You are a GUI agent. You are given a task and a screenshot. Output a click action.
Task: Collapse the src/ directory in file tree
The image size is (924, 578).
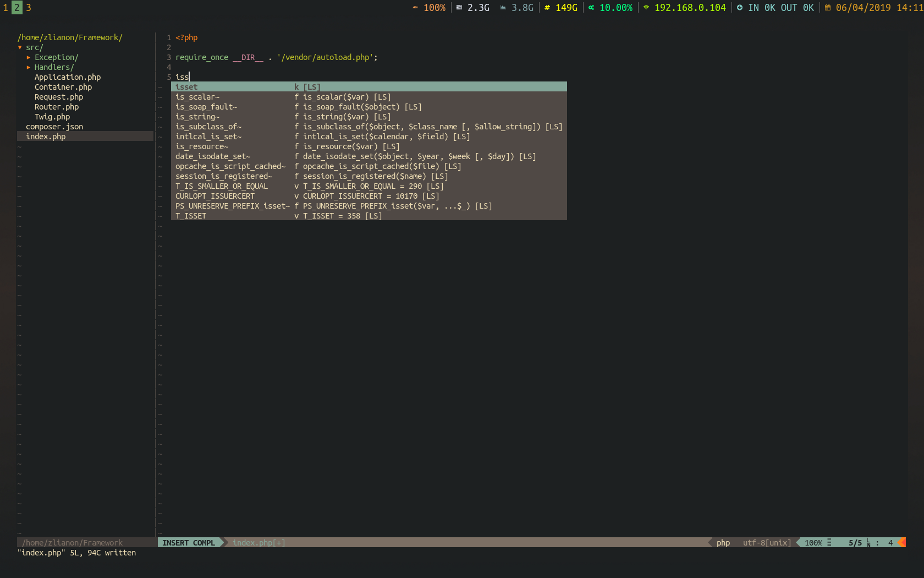(20, 47)
